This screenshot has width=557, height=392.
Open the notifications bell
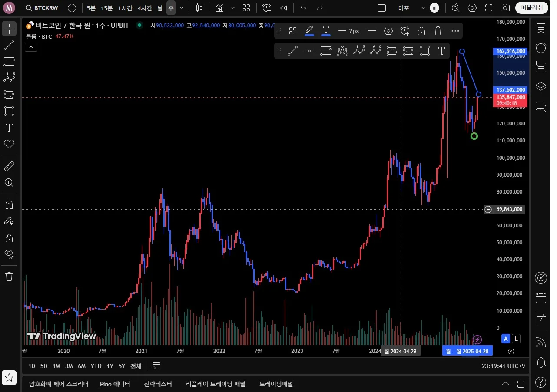pos(541,362)
